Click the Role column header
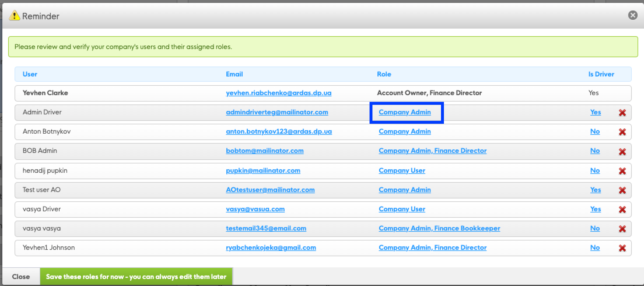Image resolution: width=644 pixels, height=286 pixels. click(384, 74)
